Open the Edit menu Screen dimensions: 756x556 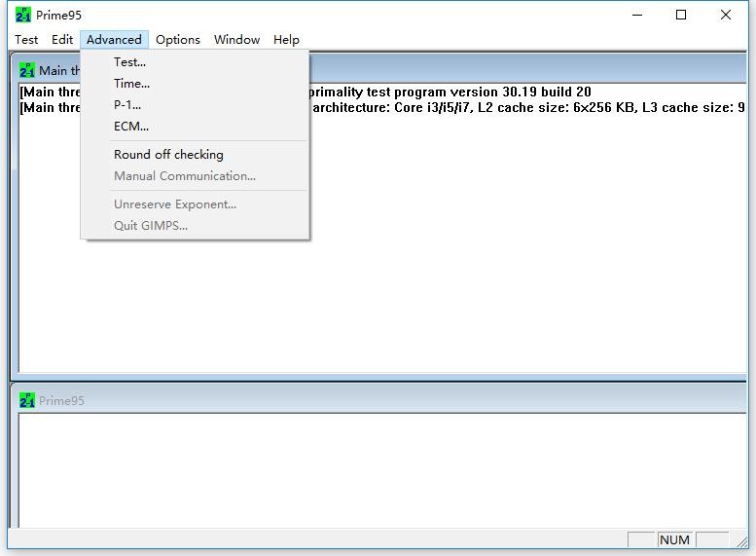(62, 40)
